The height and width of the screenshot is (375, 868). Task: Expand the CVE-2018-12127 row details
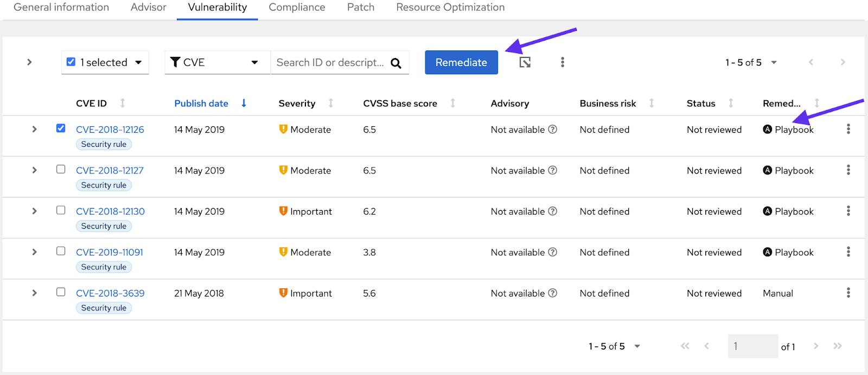(x=34, y=170)
